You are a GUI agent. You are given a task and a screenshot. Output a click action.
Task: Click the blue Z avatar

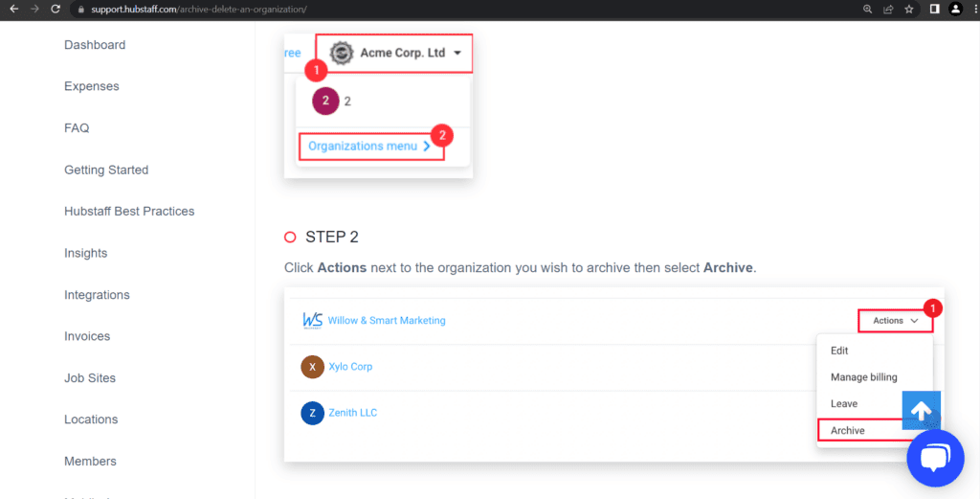tap(313, 414)
